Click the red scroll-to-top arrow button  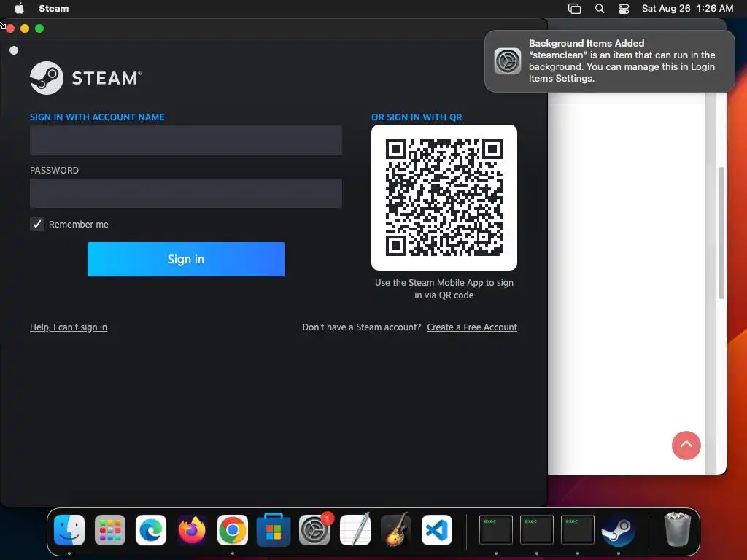click(686, 446)
